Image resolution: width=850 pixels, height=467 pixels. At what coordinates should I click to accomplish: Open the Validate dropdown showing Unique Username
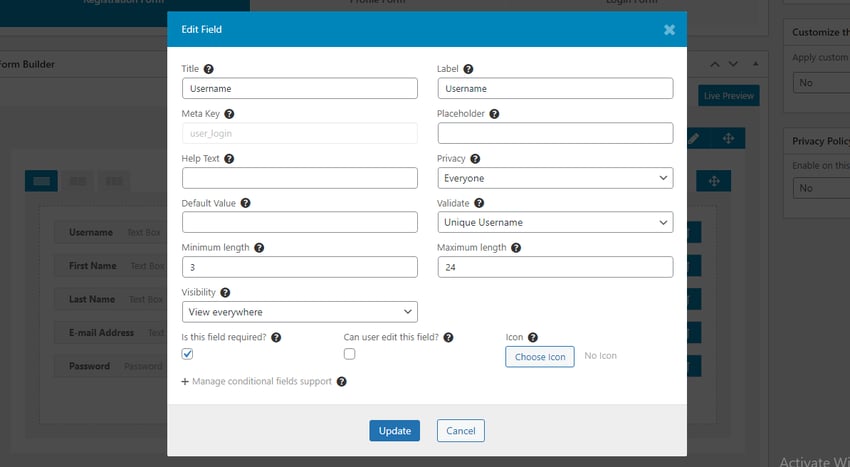555,222
